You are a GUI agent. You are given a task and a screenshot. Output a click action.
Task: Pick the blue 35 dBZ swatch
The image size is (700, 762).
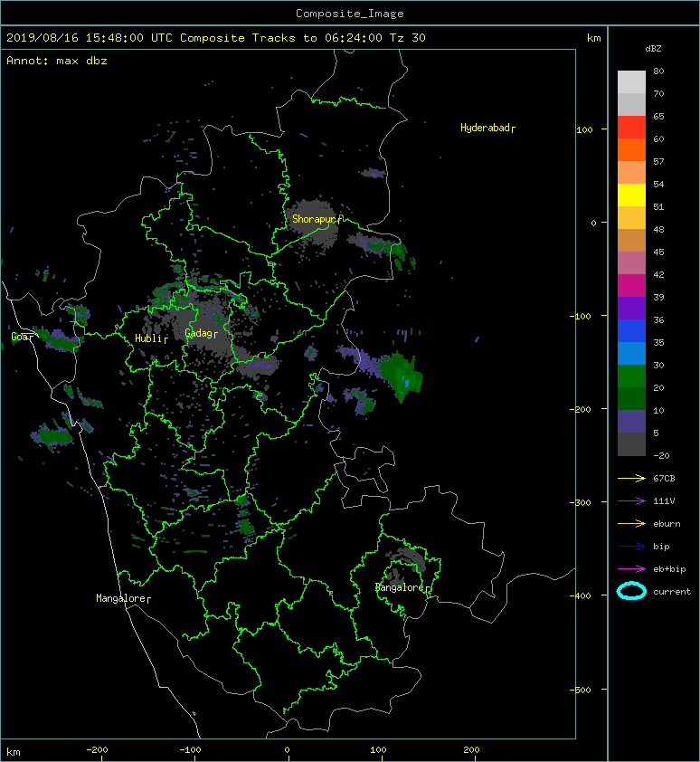(x=631, y=331)
